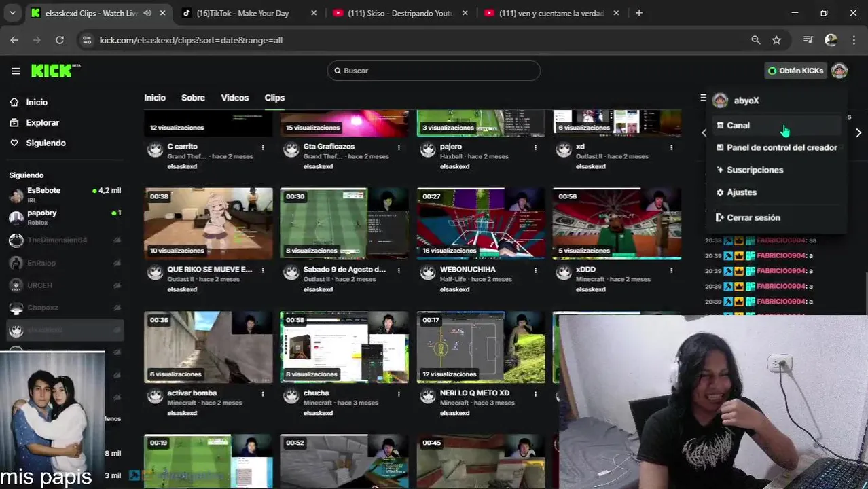Open options menu for C carrito clip
The image size is (868, 489).
tap(263, 147)
